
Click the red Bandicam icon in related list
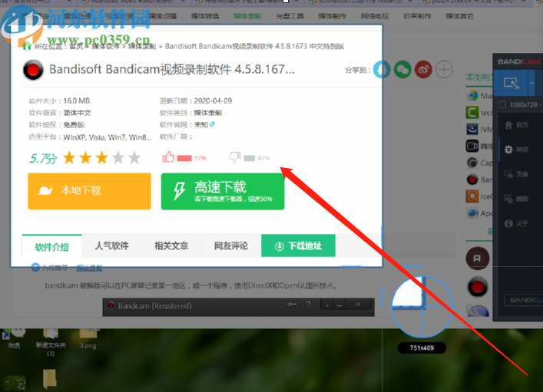point(472,180)
